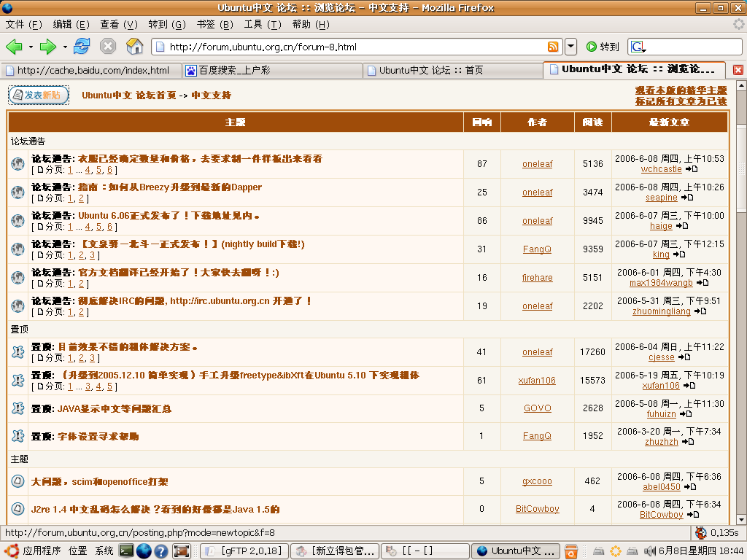Click the green Go (转到) button
This screenshot has height=560, width=747.
[603, 47]
